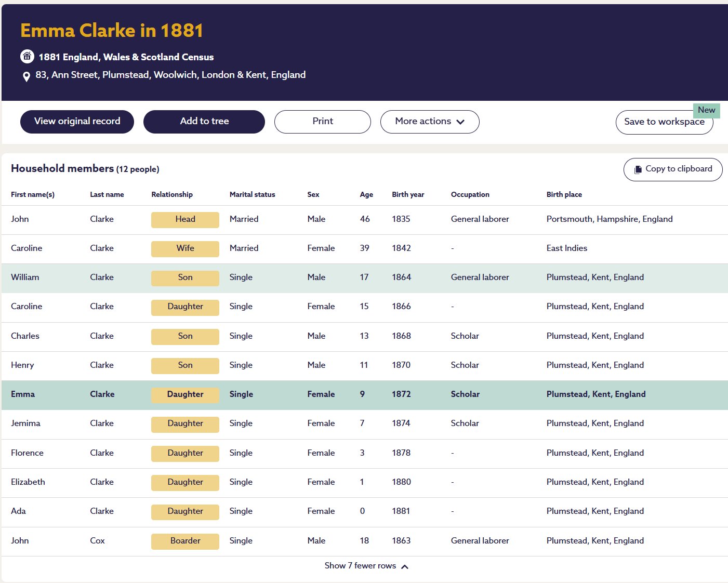Open View original record
Screen dimensions: 728x583
coord(77,122)
